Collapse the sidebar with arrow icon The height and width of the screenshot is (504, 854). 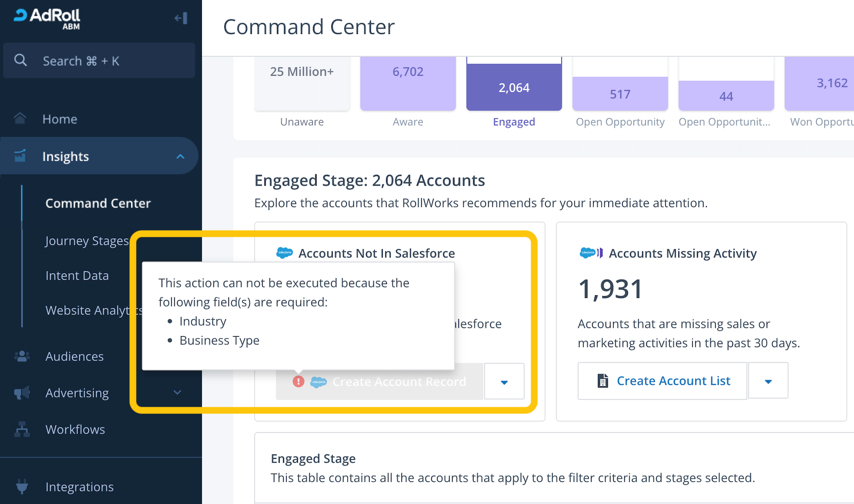pyautogui.click(x=181, y=18)
